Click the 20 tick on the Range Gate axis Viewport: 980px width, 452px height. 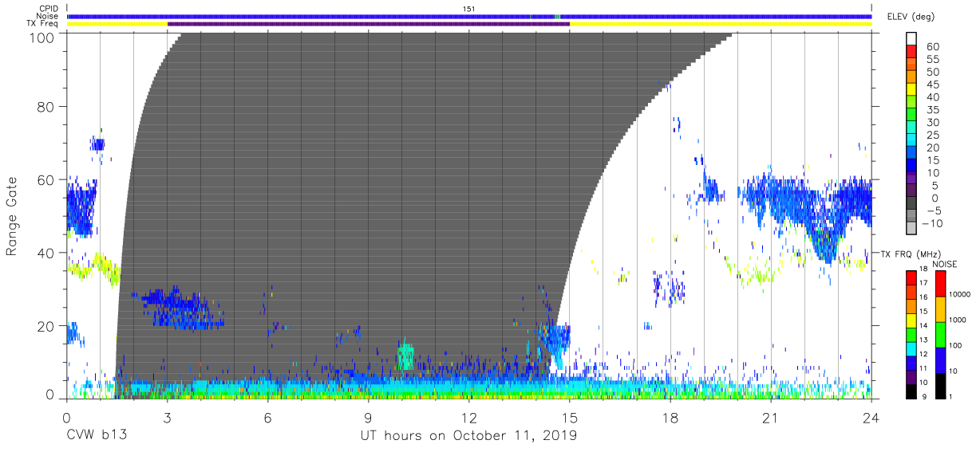click(x=46, y=326)
